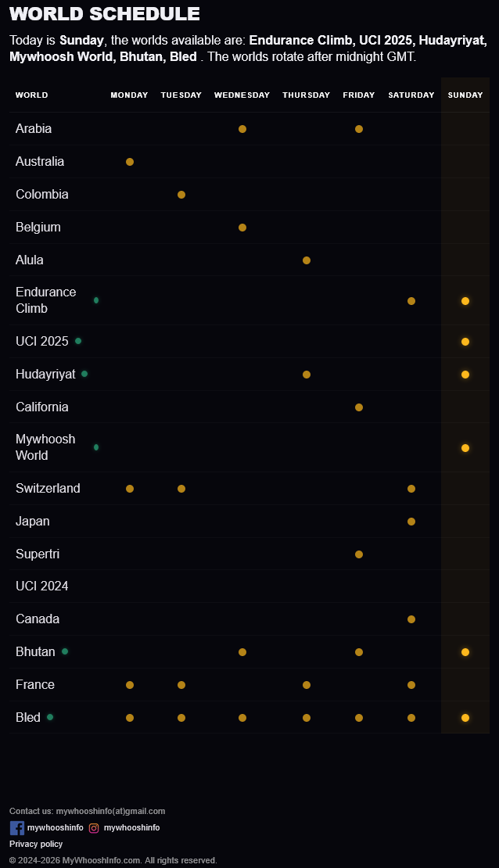Click the WORLD column header
499x868 pixels.
click(31, 95)
